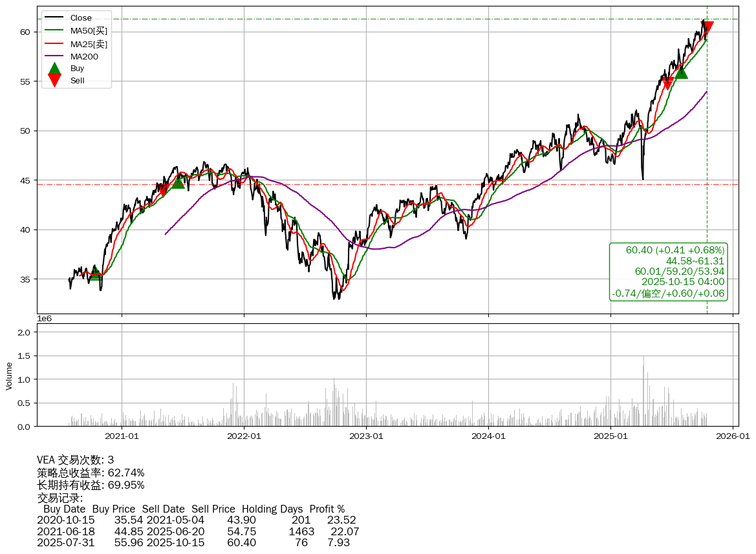
Task: Click the trade row with buy date 2021-06-18
Action: 197,531
